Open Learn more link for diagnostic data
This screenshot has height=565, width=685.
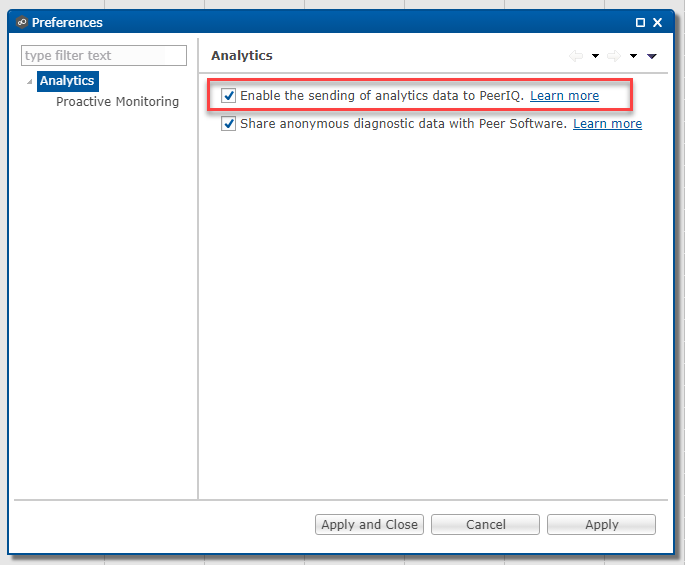607,124
